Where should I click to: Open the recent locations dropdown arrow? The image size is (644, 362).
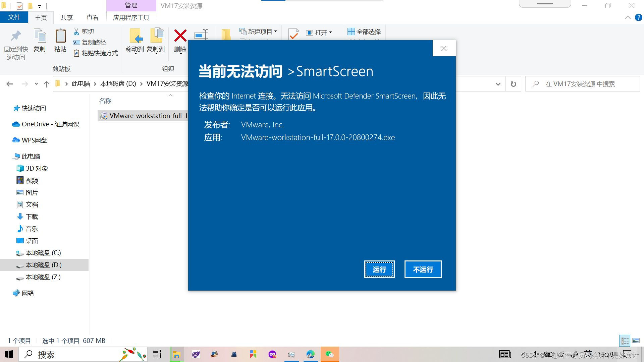point(36,84)
